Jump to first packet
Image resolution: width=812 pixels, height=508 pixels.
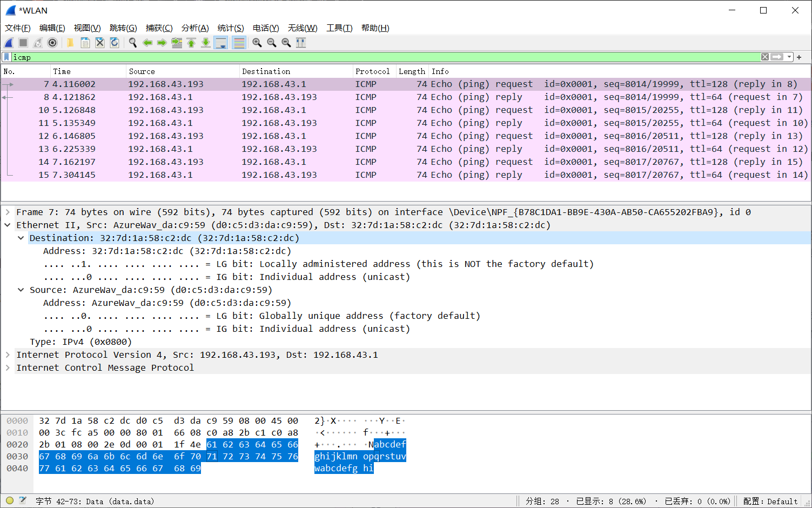click(191, 43)
